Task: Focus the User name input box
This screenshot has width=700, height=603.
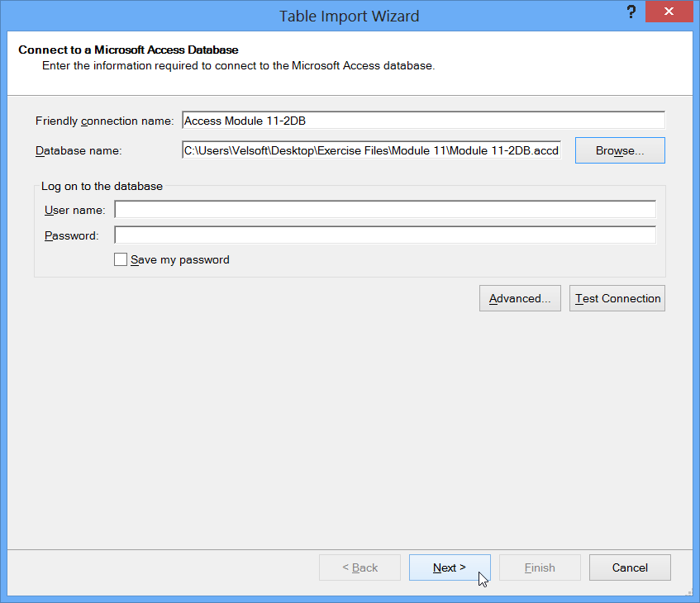Action: 384,209
